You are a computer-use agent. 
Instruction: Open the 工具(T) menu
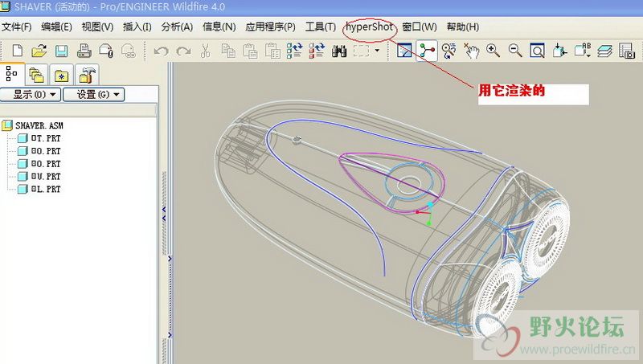point(320,27)
